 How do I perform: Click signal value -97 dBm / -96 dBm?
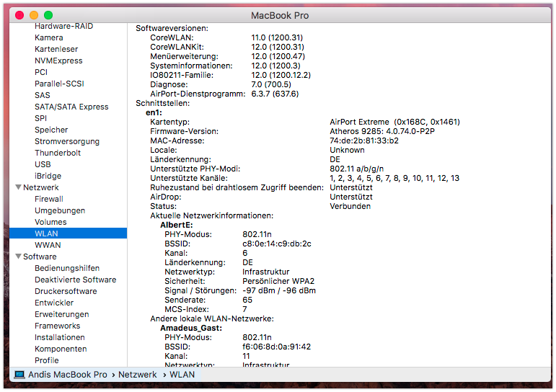(x=279, y=290)
